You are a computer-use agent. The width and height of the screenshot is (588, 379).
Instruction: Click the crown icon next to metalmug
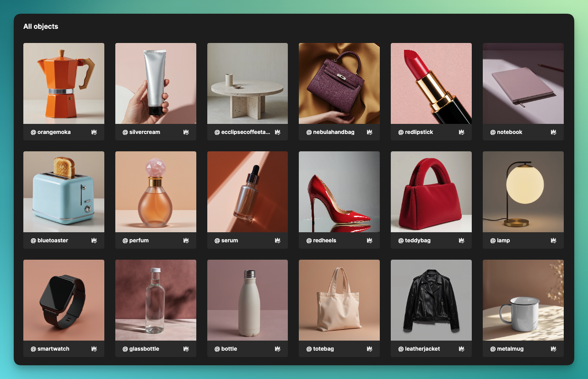click(x=553, y=349)
